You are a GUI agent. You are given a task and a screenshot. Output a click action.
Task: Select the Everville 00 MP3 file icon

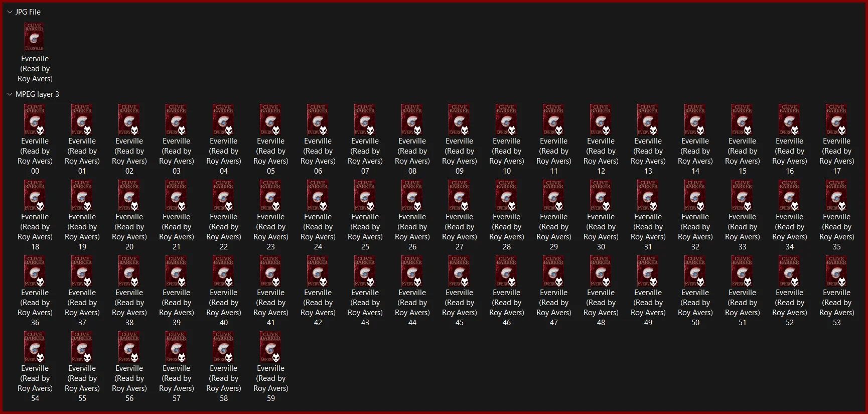[35, 119]
